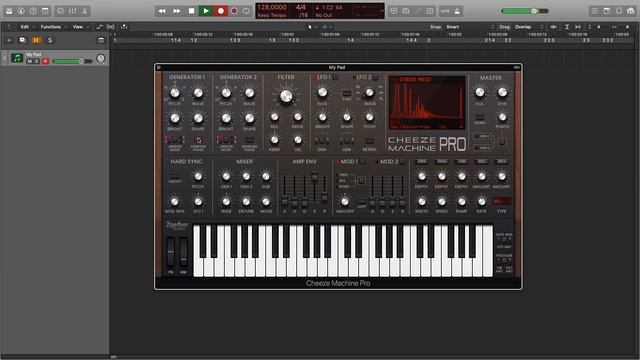The image size is (640, 360).
Task: Click the red Record button
Action: (x=221, y=11)
